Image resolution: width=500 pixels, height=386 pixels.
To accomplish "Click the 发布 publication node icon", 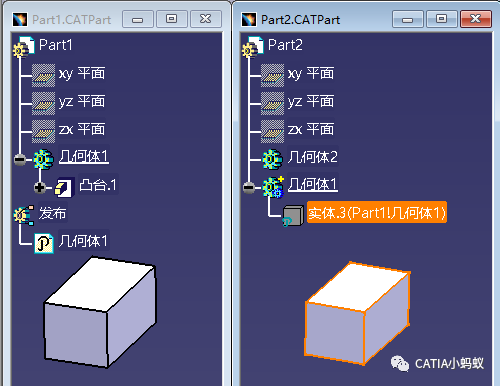I will coord(24,215).
